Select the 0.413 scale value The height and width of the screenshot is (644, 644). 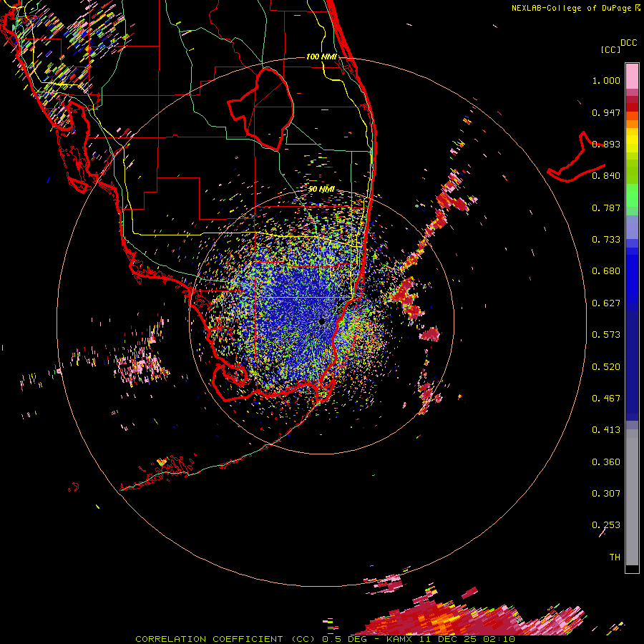coord(606,430)
